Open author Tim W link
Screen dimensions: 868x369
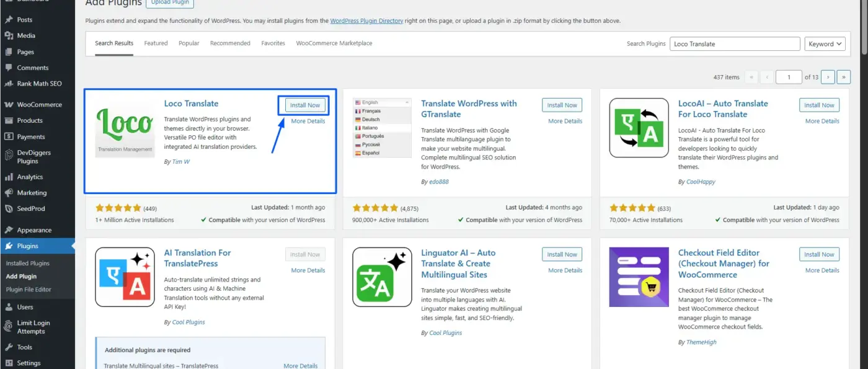181,161
